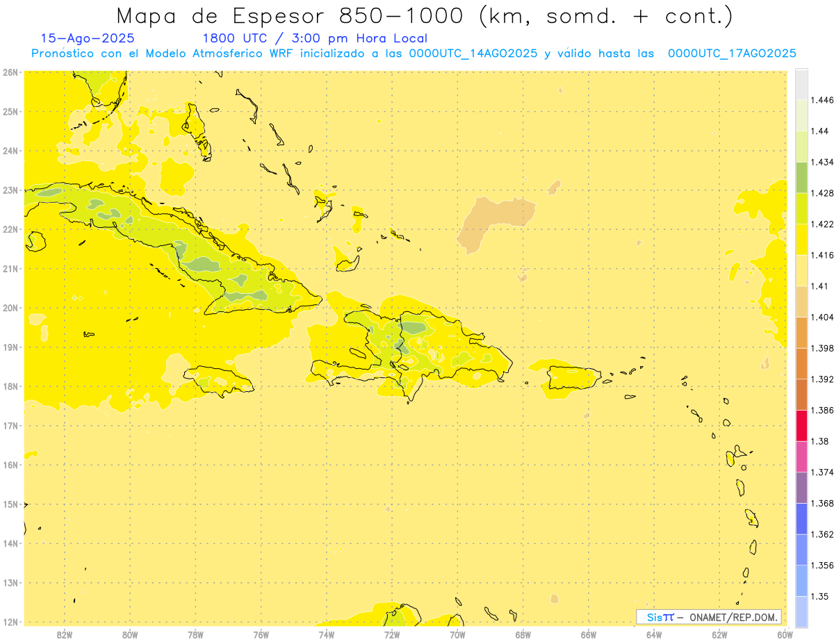Click the '13N' latitude label
834x644 pixels.
[x=10, y=582]
